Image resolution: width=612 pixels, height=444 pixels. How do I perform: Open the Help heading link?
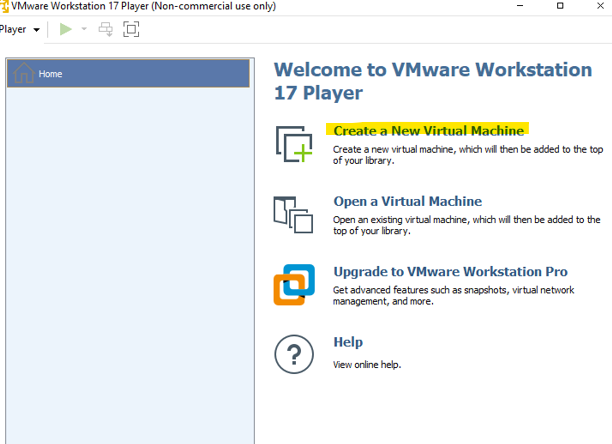pos(348,342)
